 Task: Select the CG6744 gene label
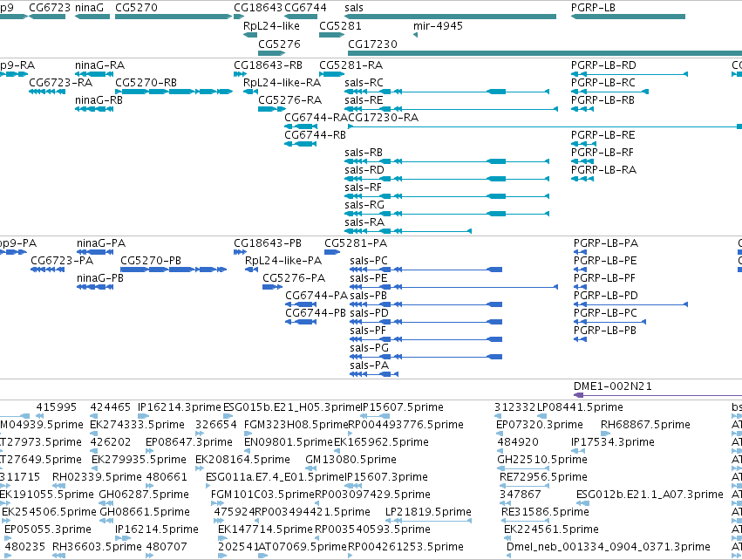pyautogui.click(x=305, y=8)
